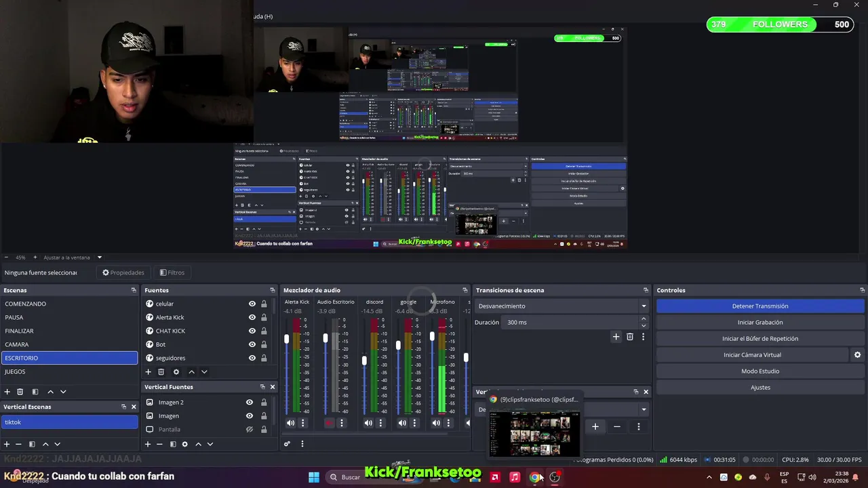The width and height of the screenshot is (868, 488).
Task: Delete scene transition with trash icon
Action: tap(630, 337)
